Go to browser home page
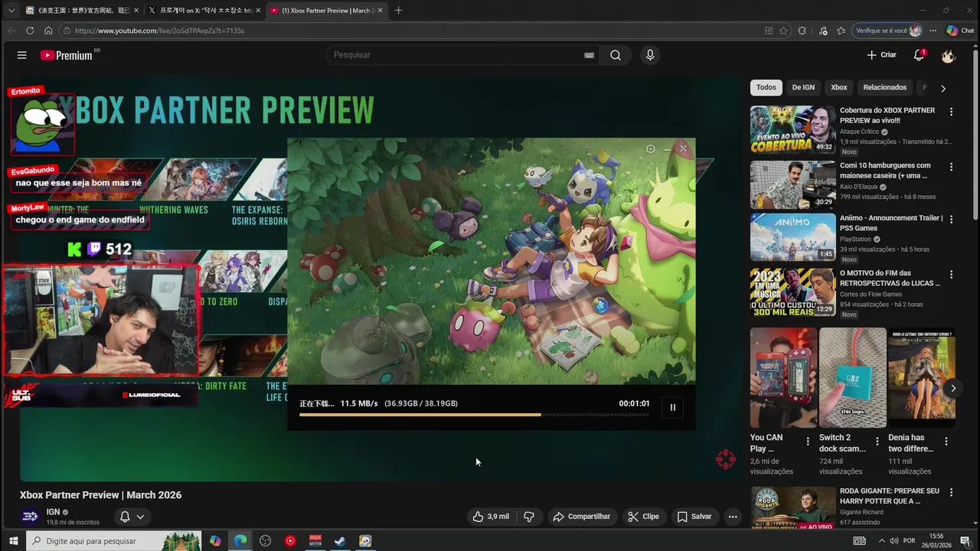Screen dimensions: 980x551 pyautogui.click(x=48, y=31)
